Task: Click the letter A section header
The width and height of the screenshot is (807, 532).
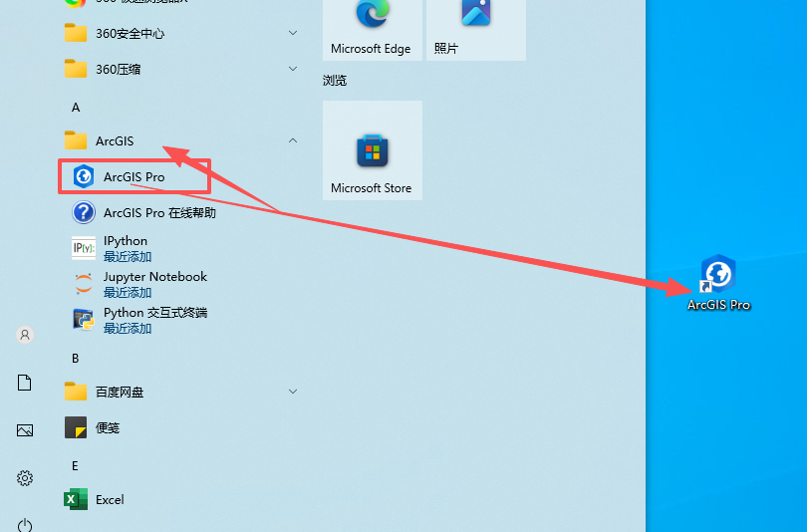Action: [76, 107]
